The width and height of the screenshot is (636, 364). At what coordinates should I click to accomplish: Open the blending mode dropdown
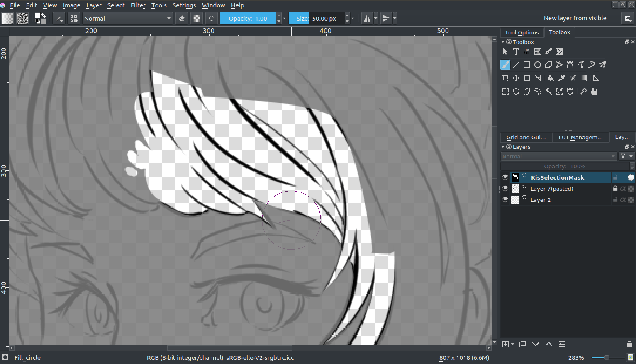click(x=127, y=18)
